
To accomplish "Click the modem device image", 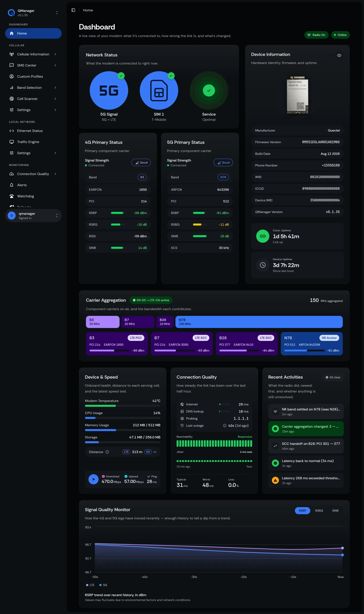I will [298, 95].
